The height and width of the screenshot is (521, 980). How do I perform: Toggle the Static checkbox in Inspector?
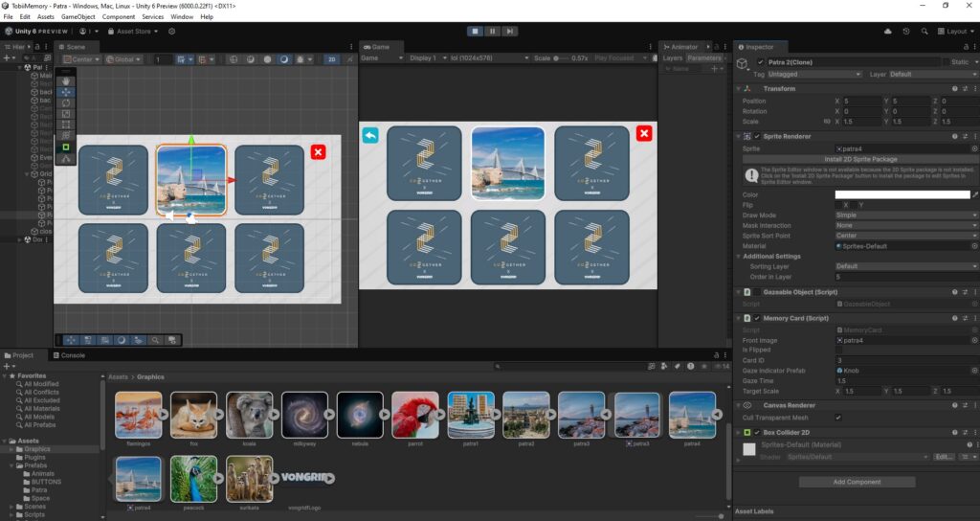tap(946, 62)
